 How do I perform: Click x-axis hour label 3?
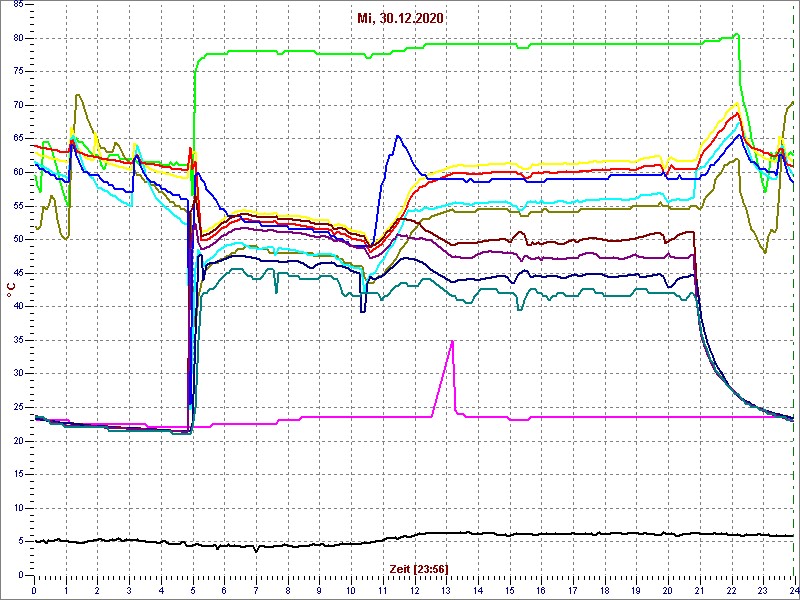129,591
